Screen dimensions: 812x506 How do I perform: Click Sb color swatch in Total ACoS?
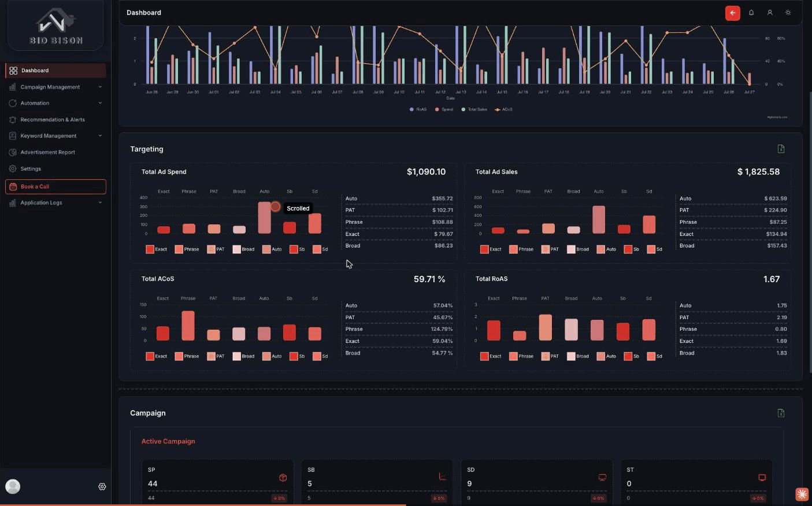pos(294,356)
